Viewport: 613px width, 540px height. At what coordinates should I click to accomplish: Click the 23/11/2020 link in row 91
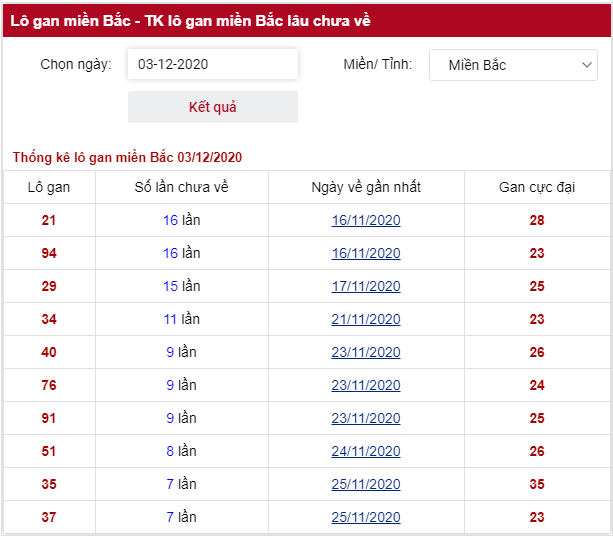click(366, 418)
